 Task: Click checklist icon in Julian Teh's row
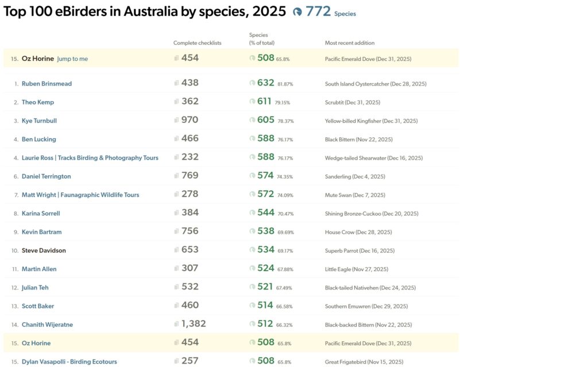pos(177,287)
